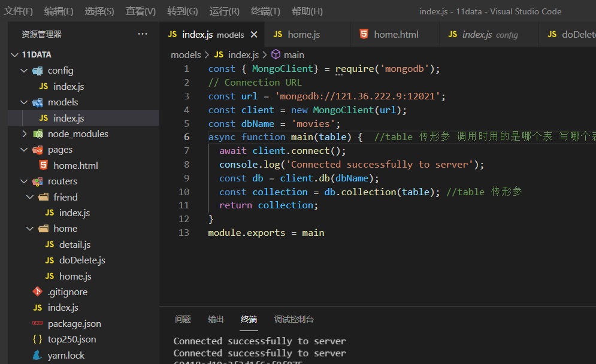The width and height of the screenshot is (596, 364).
Task: Open detail.js in explorer
Action: (75, 245)
